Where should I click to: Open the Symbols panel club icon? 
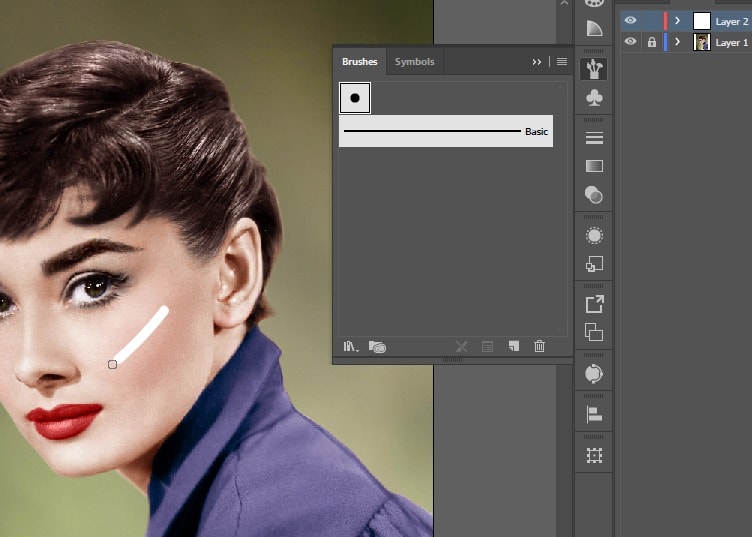point(594,98)
